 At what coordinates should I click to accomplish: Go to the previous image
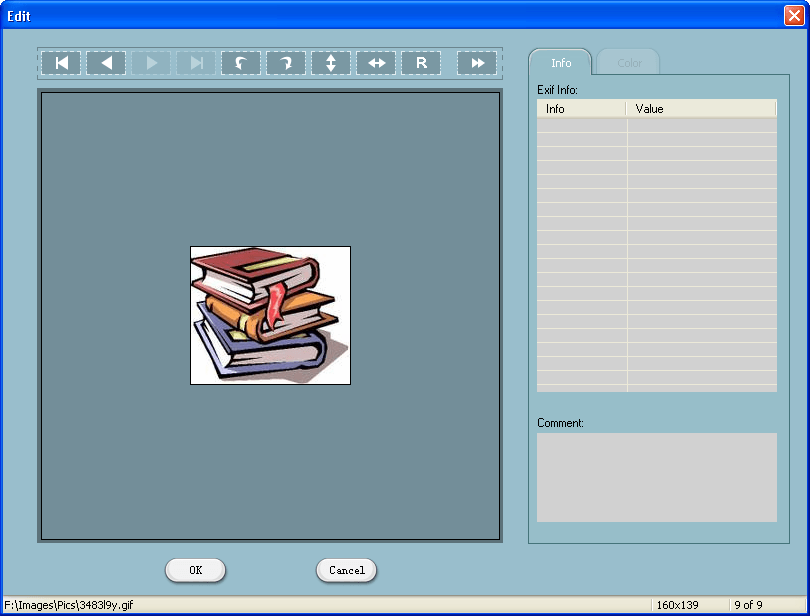[x=106, y=62]
